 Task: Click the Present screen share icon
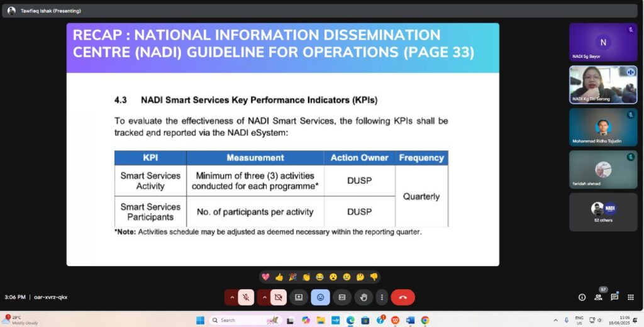[299, 297]
